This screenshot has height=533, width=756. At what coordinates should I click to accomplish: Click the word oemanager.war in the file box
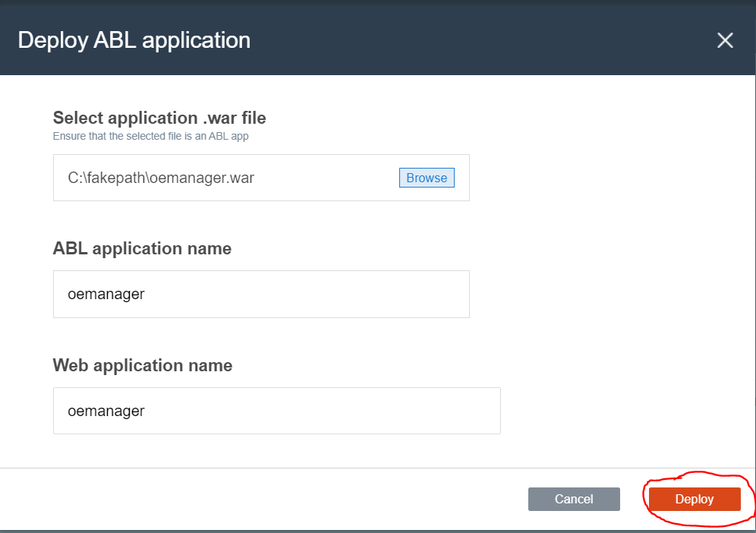point(202,178)
